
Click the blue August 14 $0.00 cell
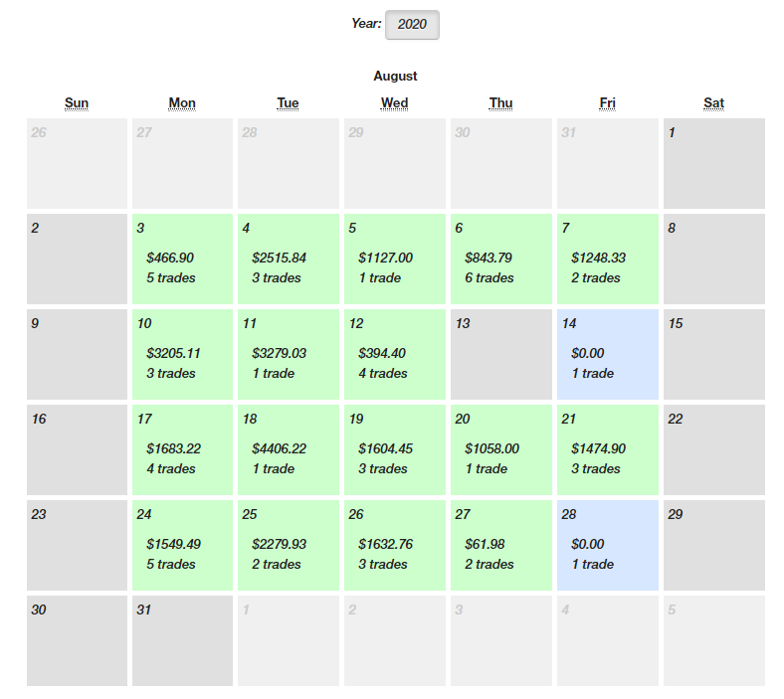[x=607, y=354]
